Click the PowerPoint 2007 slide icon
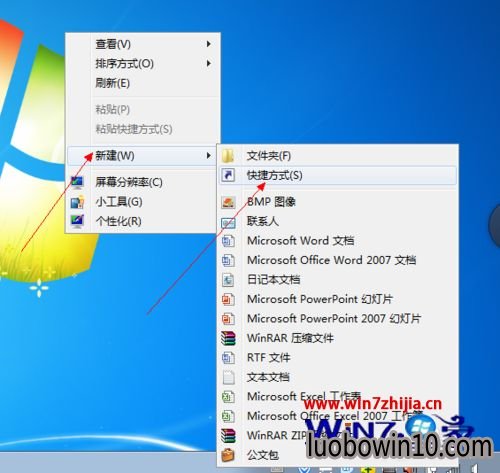The width and height of the screenshot is (500, 473). pyautogui.click(x=228, y=319)
